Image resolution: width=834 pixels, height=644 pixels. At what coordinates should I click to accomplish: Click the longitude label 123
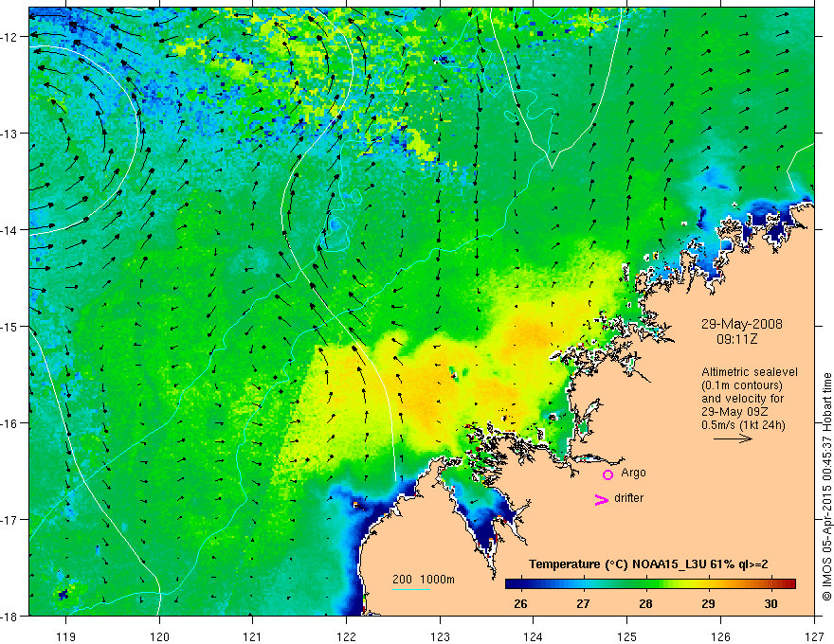coord(440,636)
